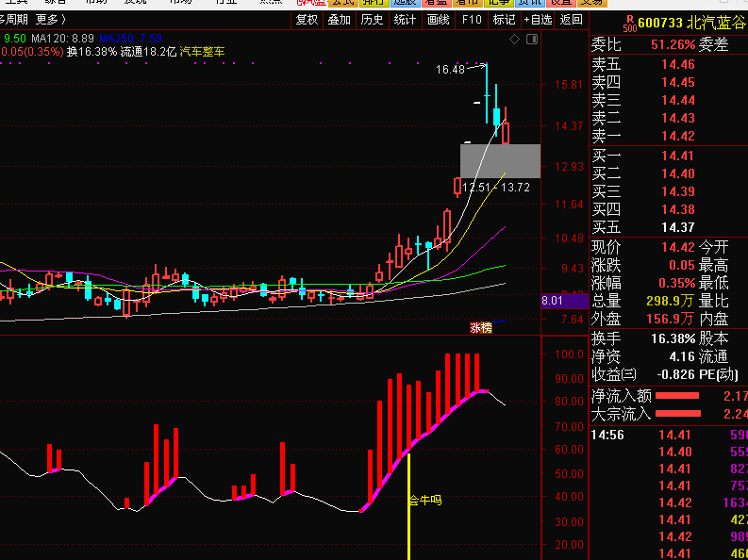Select the 买五 14.37 bid row

pos(670,227)
